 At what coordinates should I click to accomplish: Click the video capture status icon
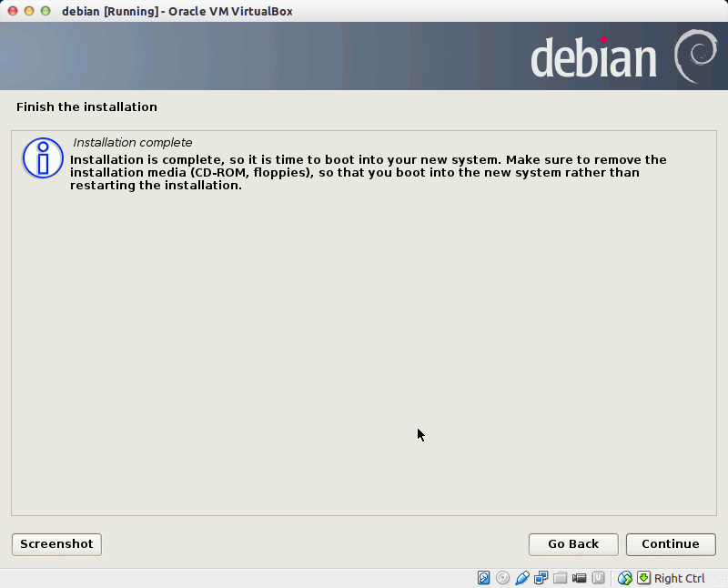tap(579, 578)
